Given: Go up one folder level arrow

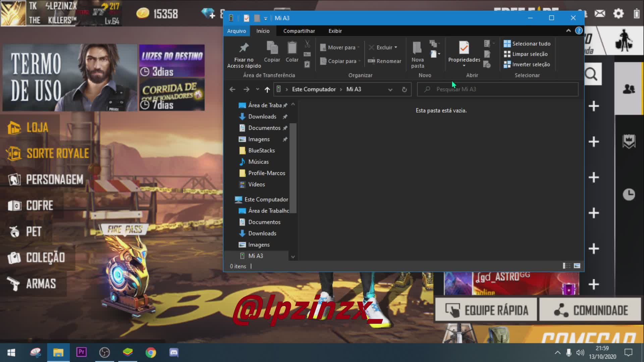Looking at the screenshot, I should coord(267,89).
